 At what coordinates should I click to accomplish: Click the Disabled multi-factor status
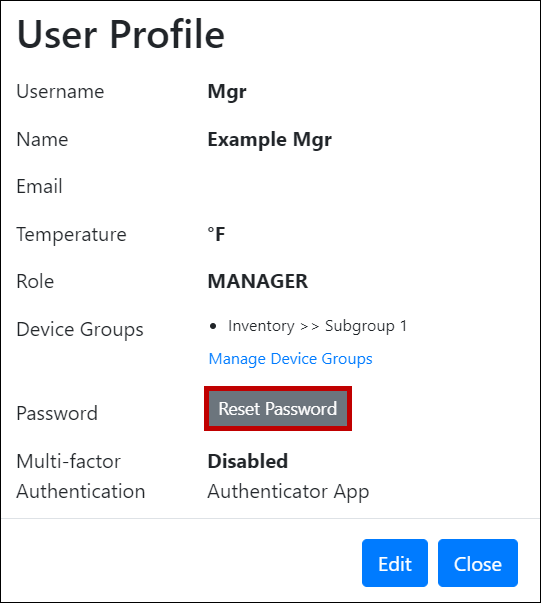tap(248, 461)
